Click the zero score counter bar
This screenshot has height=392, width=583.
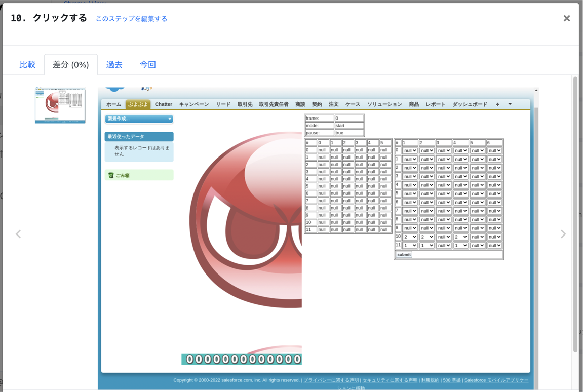(x=242, y=359)
